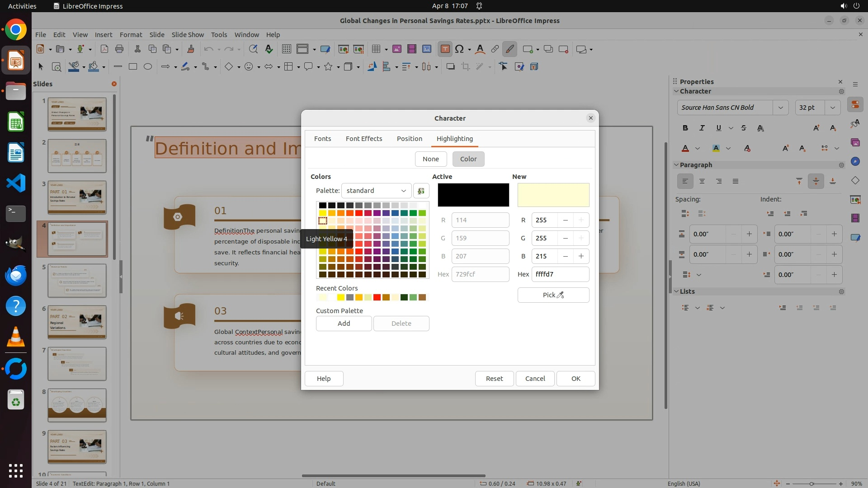The width and height of the screenshot is (868, 488).
Task: Open the font size 32 pt dropdown
Action: (832, 108)
